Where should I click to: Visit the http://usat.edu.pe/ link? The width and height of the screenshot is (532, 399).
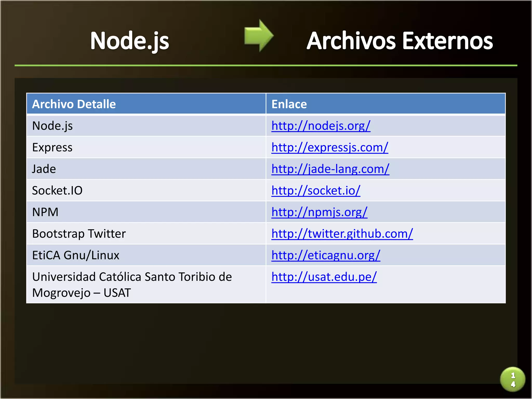[324, 277]
